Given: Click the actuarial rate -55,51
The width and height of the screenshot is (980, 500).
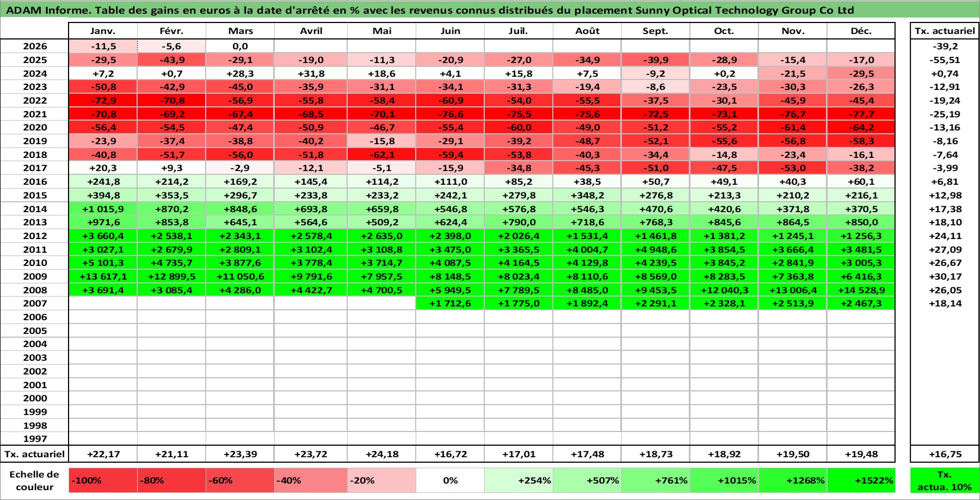Looking at the screenshot, I should coord(945,60).
